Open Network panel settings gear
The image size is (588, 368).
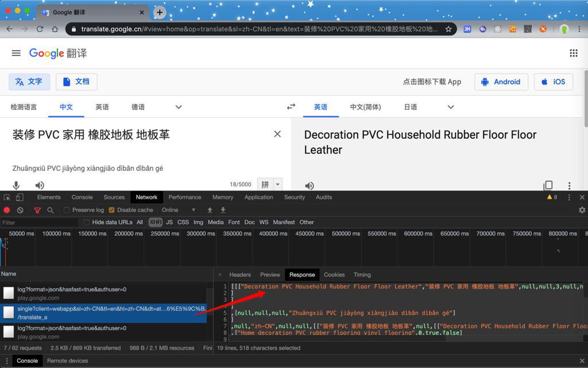582,210
